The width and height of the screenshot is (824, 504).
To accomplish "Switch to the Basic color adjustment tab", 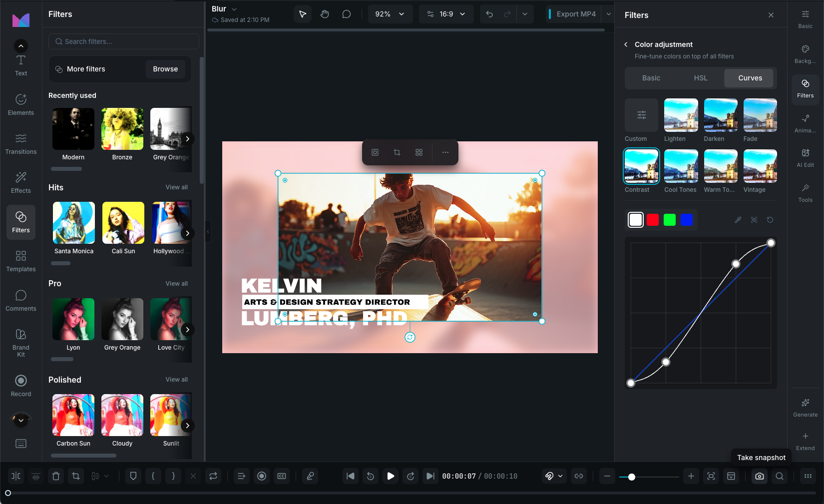I will pos(651,78).
